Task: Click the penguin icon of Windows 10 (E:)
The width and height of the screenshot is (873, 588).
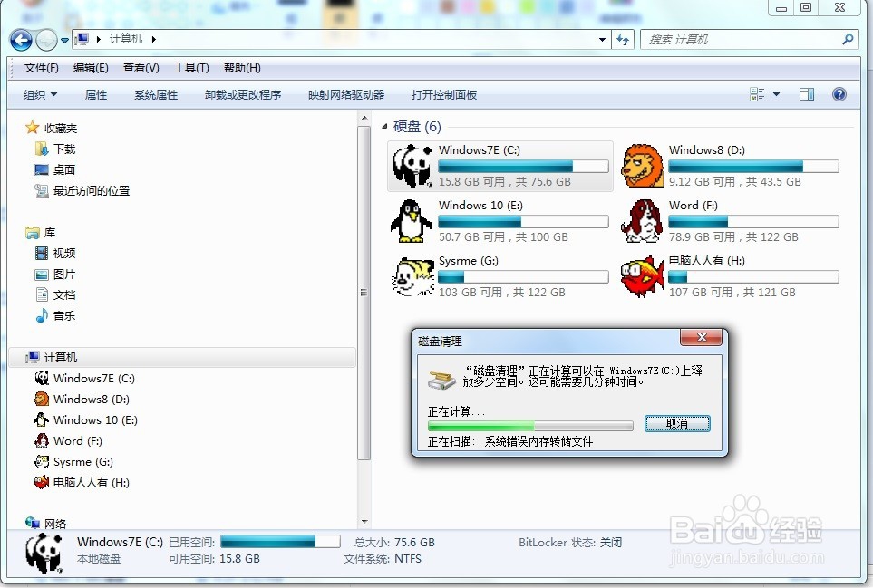Action: coord(412,221)
